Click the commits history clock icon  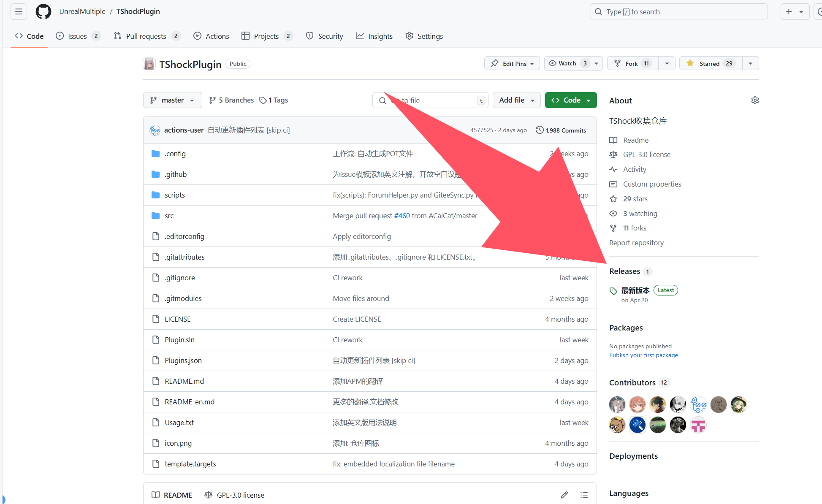click(540, 130)
